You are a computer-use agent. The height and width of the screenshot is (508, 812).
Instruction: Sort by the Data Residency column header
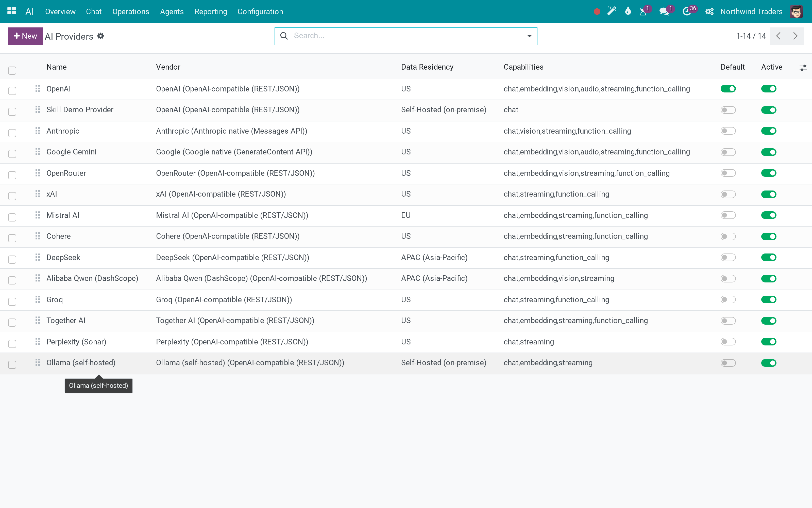pos(427,67)
